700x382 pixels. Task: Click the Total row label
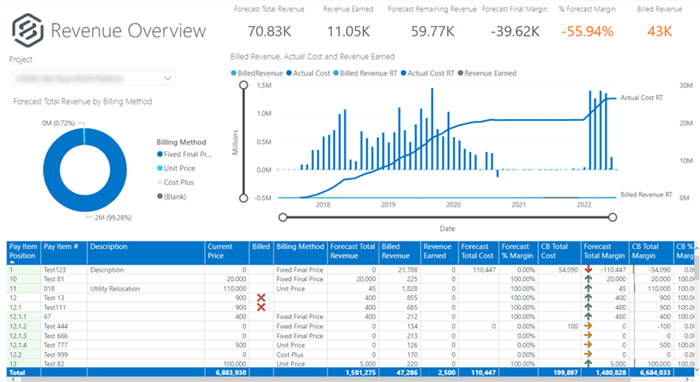click(17, 372)
